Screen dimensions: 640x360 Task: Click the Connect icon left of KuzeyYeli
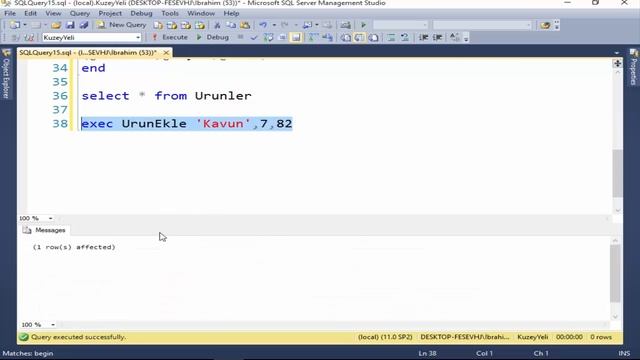tap(15, 38)
